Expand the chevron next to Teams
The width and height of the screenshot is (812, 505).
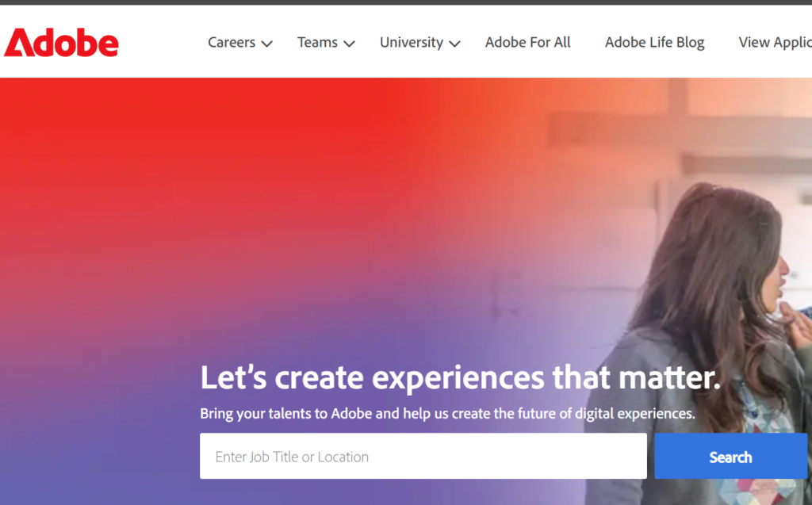click(x=350, y=44)
